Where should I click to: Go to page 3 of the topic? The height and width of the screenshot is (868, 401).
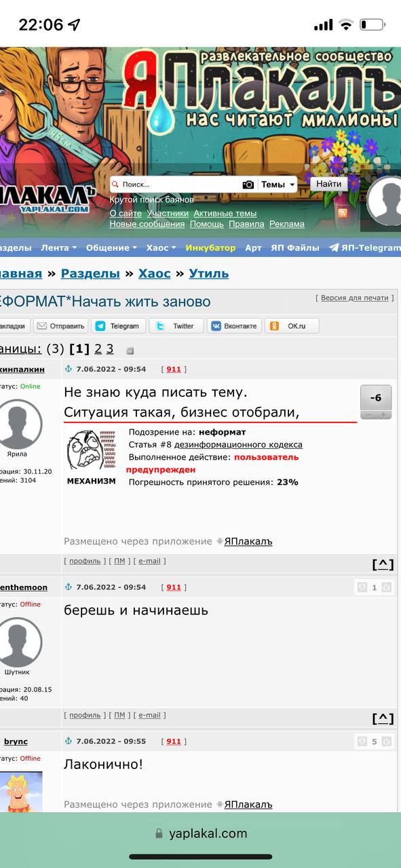click(x=110, y=349)
